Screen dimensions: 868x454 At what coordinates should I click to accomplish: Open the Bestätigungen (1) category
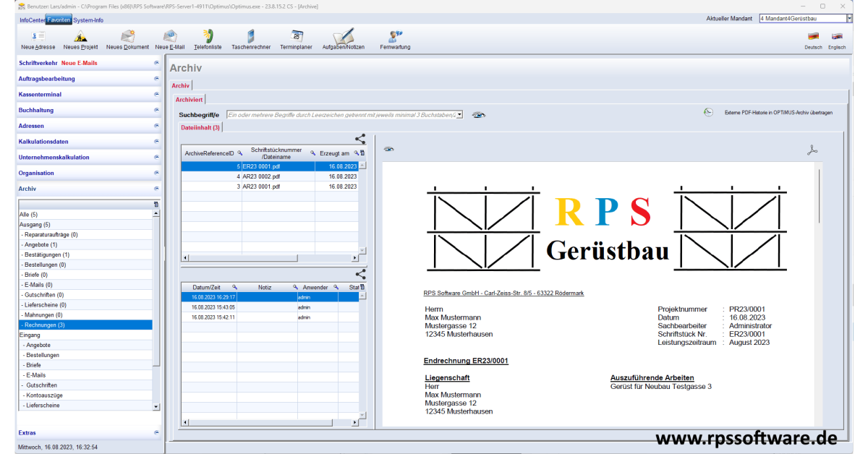tap(85, 255)
